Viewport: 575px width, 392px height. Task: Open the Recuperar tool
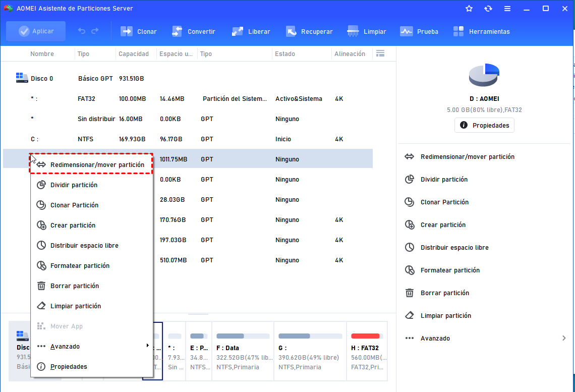[309, 31]
